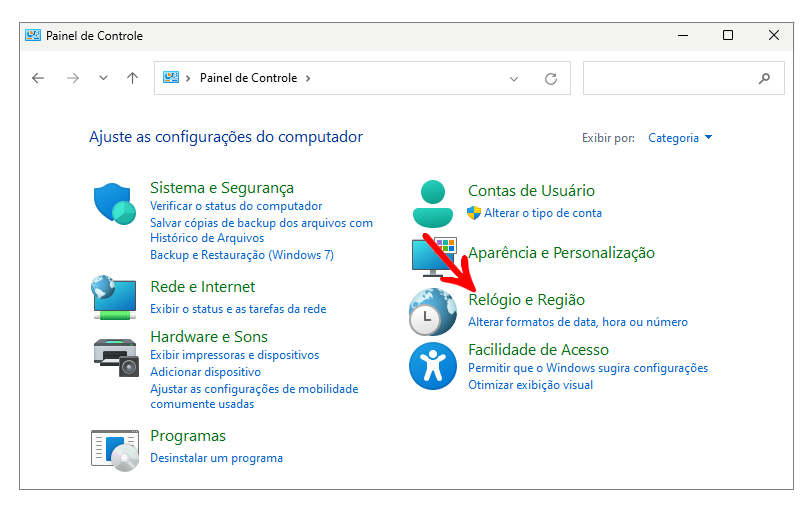This screenshot has width=806, height=523.
Task: Click the Relógio e Região clock icon
Action: pos(433,312)
